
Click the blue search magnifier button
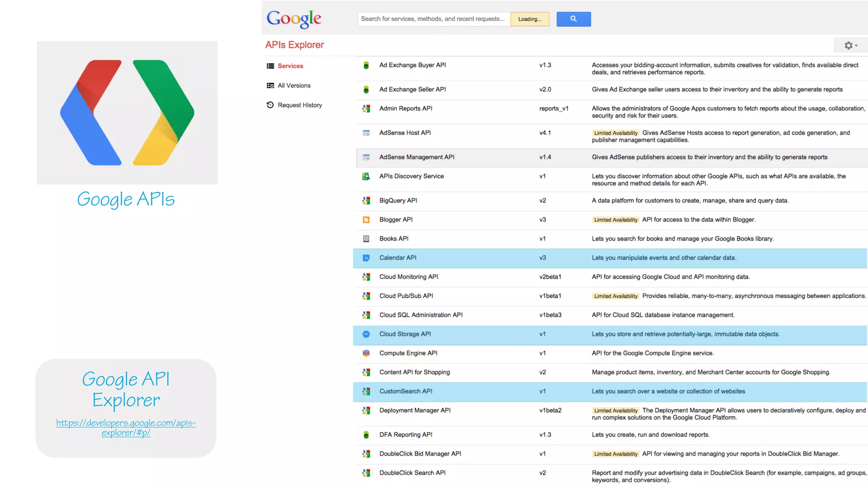[x=573, y=19]
